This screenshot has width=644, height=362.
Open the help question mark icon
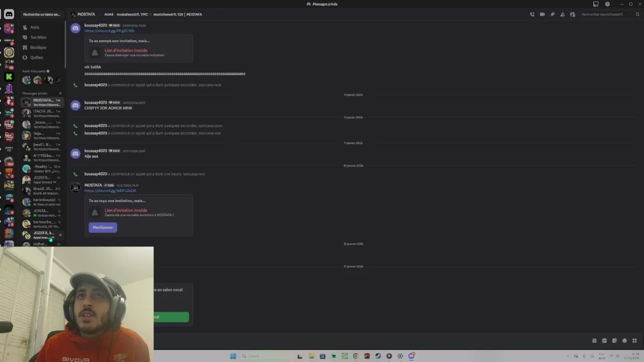607,4
